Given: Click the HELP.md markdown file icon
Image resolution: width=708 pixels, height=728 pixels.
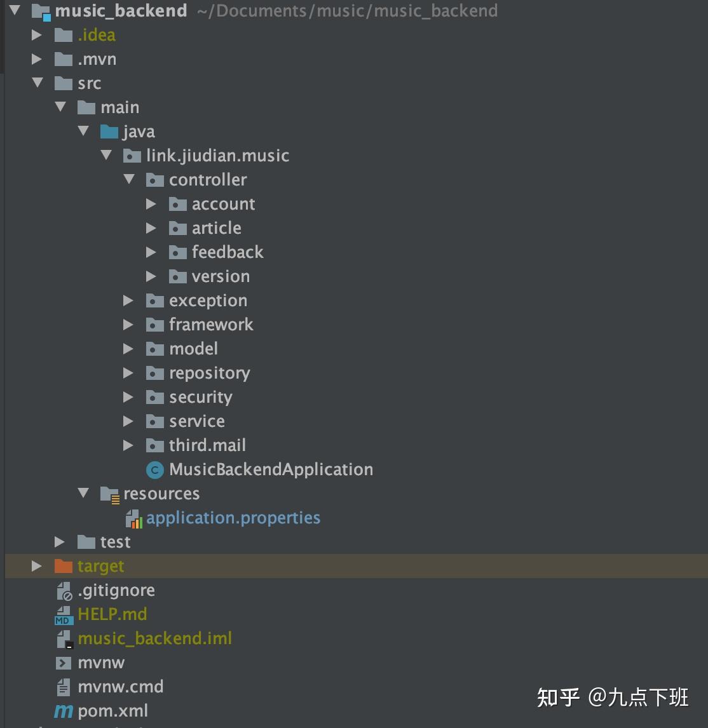Looking at the screenshot, I should [63, 614].
